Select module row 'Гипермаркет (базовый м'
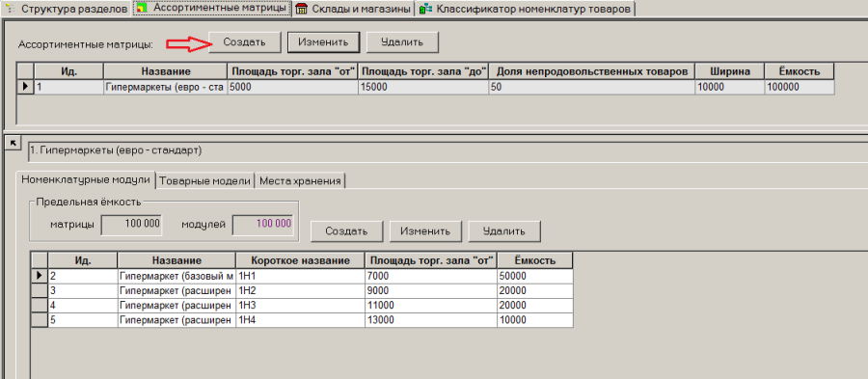Image resolution: width=868 pixels, height=379 pixels. pos(176,276)
